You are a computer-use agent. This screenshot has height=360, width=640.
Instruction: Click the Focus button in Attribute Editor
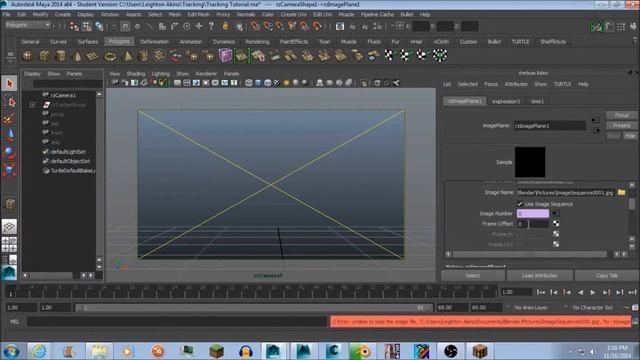[x=621, y=116]
